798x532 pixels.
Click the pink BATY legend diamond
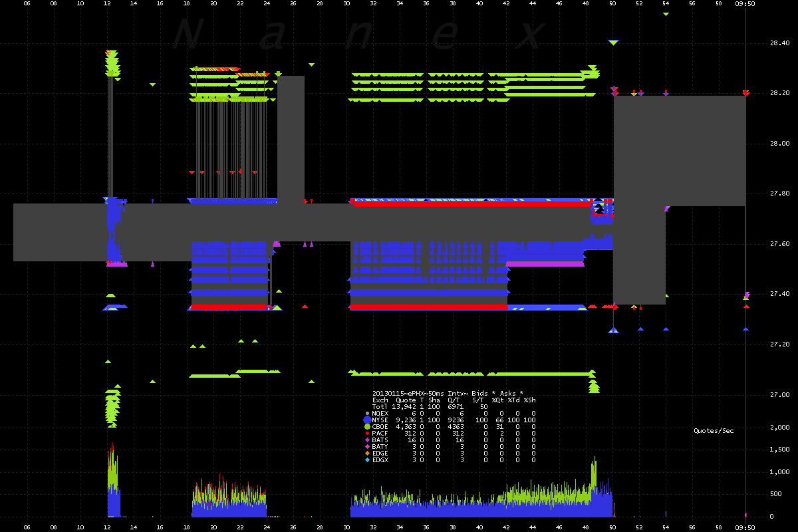tap(367, 446)
